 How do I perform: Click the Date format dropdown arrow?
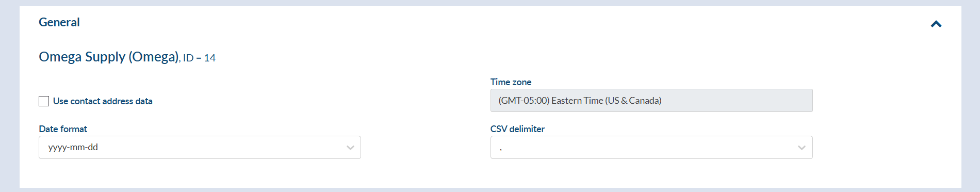coord(351,148)
